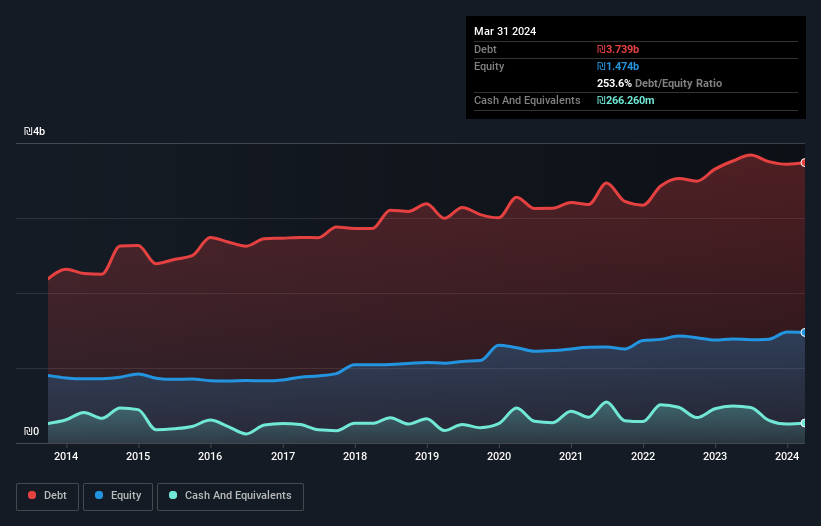Viewport: 821px width, 526px height.
Task: Click the teal Cash And Equivalents legend dot
Action: tap(173, 495)
